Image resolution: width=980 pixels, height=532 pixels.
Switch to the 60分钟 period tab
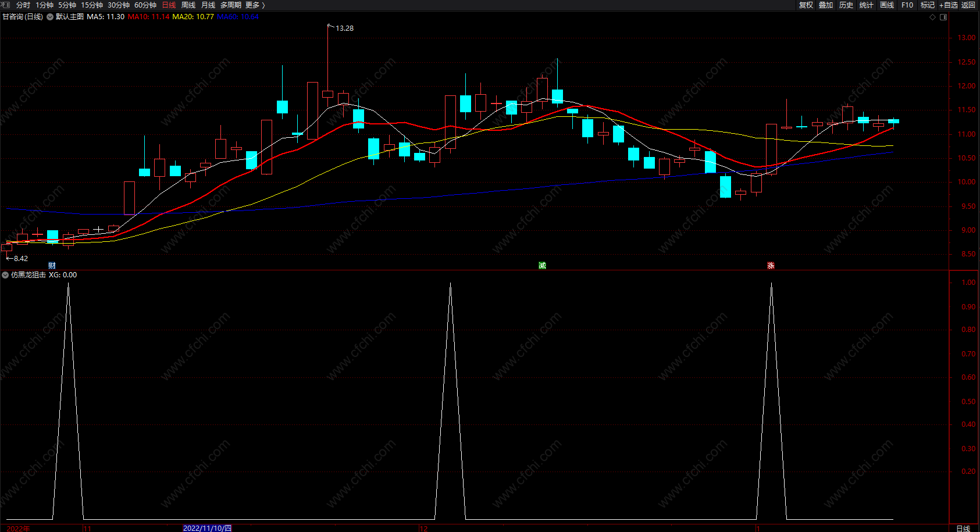coord(145,5)
